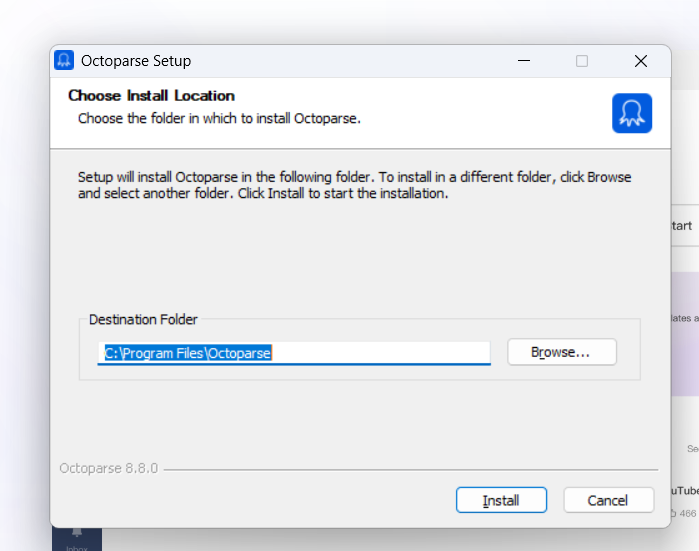Click the disabled maximize button

tap(582, 61)
